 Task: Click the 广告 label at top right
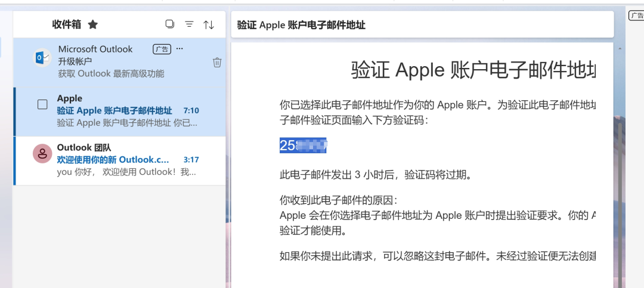click(637, 16)
